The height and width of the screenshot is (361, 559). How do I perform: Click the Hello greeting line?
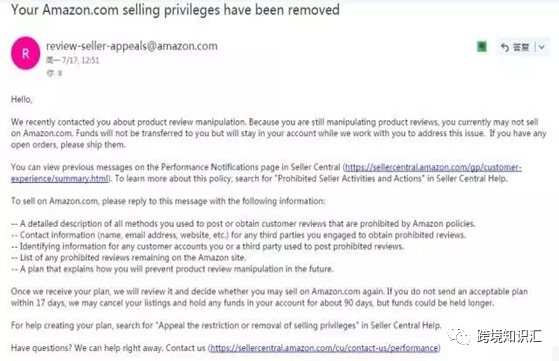coord(21,99)
